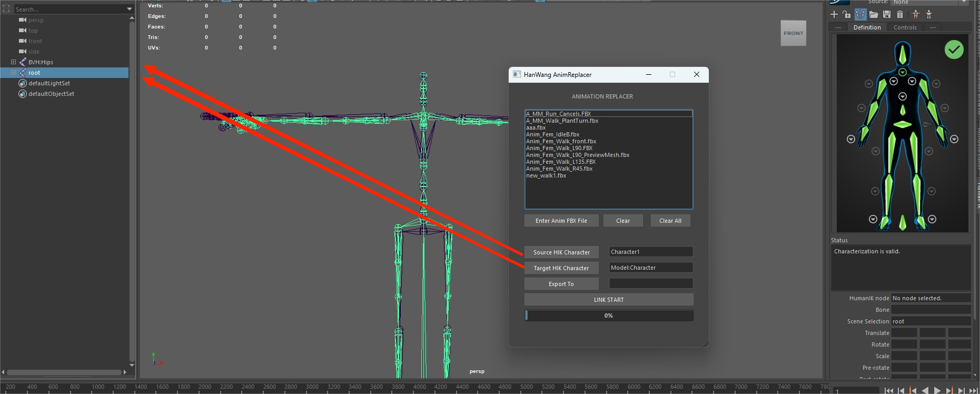Expand the BVH:Hips hierarchy
Image resolution: width=980 pixels, height=394 pixels.
(x=13, y=62)
